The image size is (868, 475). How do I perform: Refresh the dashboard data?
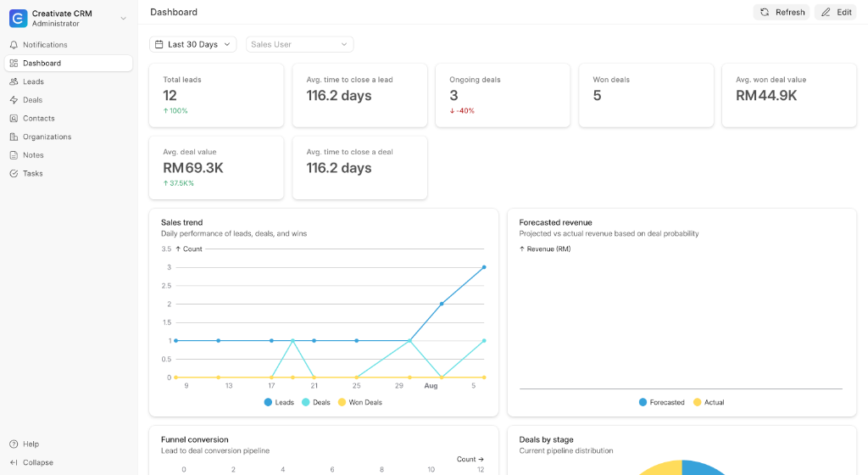[x=782, y=12]
